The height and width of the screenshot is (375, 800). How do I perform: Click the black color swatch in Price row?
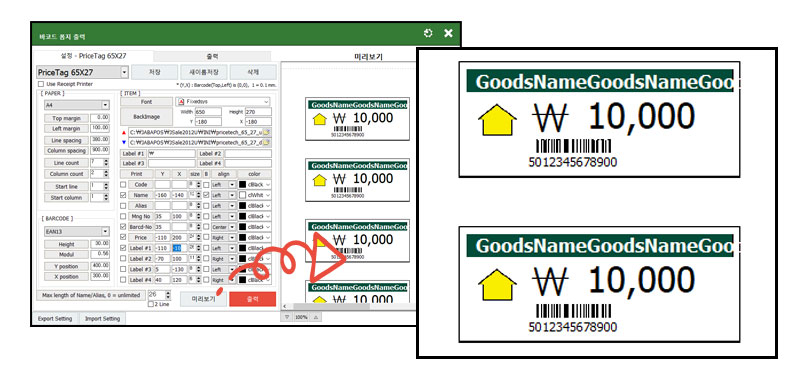(242, 237)
